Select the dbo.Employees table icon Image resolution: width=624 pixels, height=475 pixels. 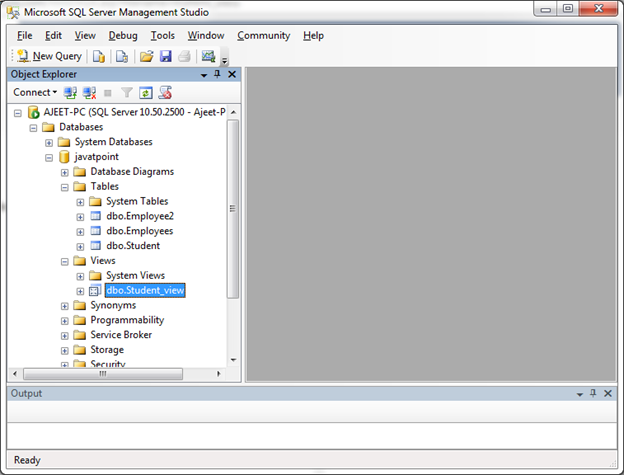96,231
